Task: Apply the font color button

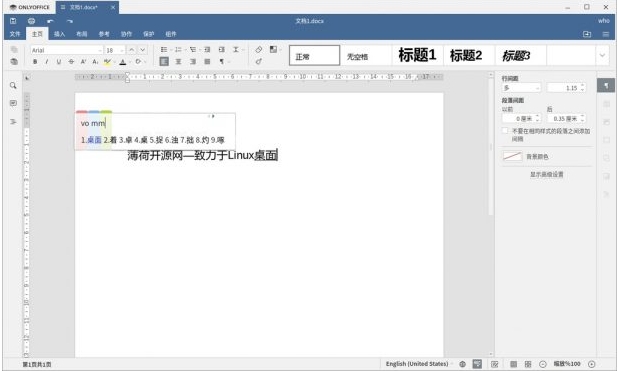Action: tap(123, 62)
